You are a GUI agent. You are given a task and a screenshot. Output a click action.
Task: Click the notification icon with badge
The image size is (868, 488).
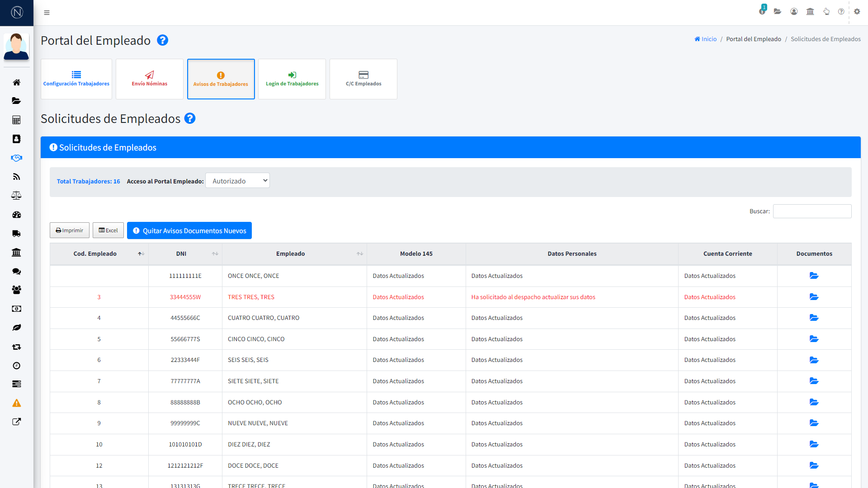tap(762, 11)
